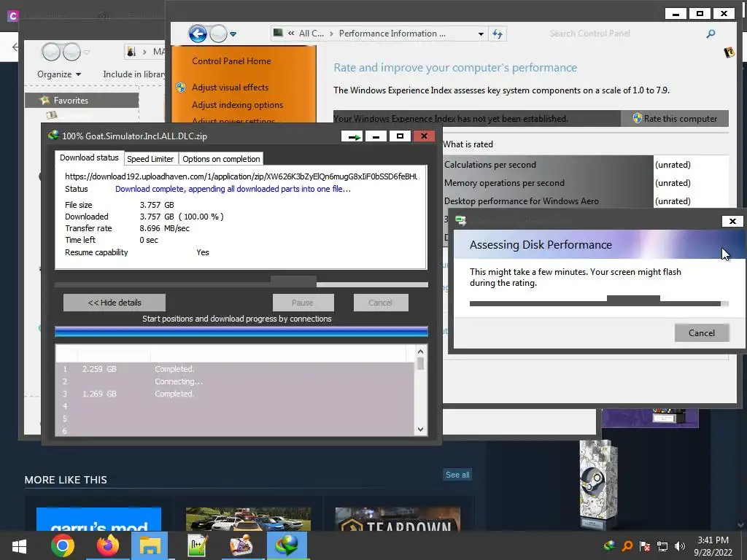Switch to Download status tab
This screenshot has width=747, height=560.
(x=89, y=157)
